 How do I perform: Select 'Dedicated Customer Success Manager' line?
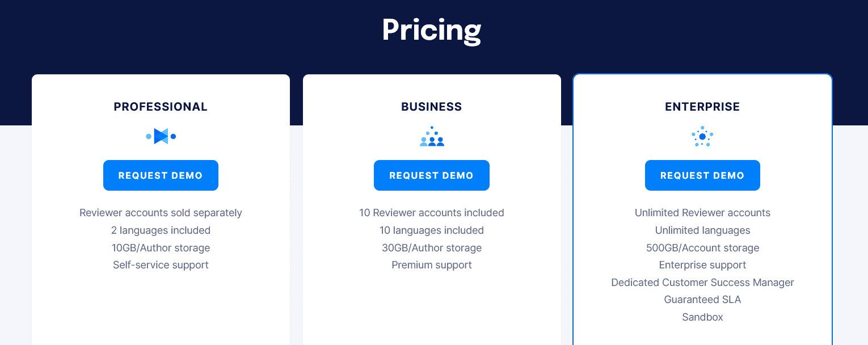[702, 283]
